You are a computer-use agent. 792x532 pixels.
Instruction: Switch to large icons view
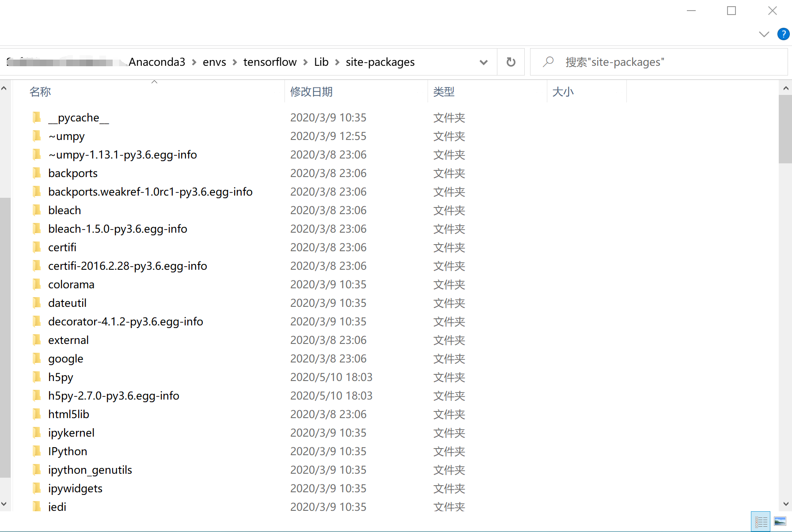coord(780,521)
